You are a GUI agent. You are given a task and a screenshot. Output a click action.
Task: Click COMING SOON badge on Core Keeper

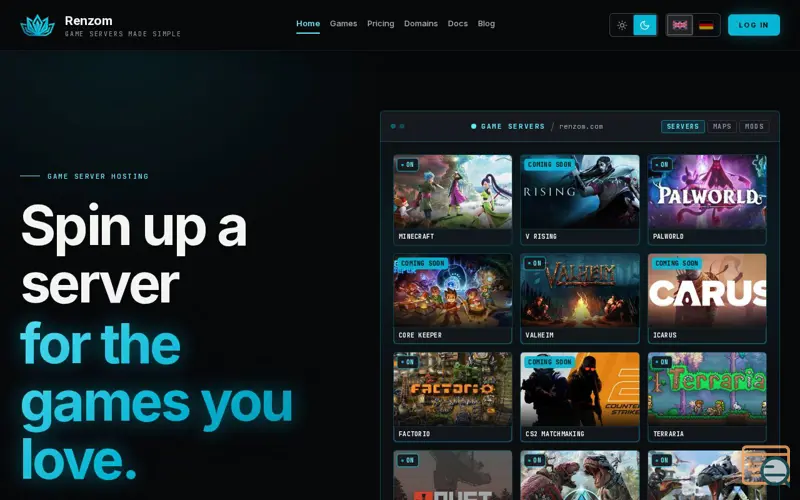tap(423, 263)
